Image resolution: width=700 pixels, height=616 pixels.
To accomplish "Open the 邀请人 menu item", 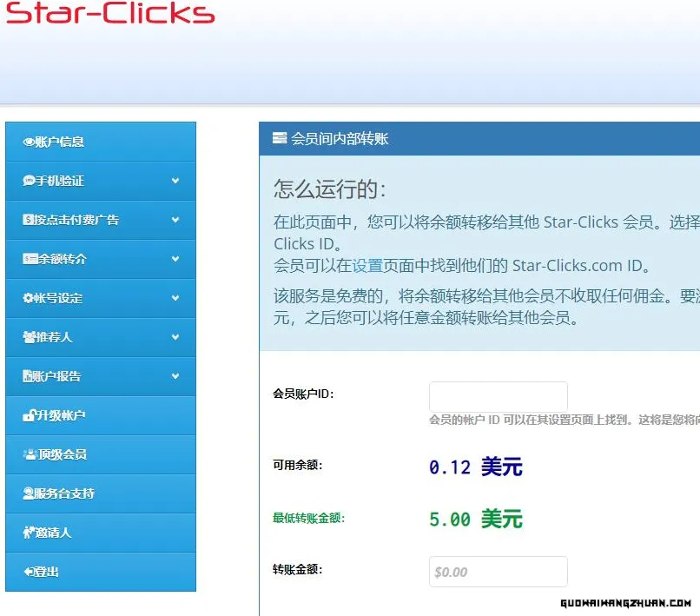I will point(101,533).
